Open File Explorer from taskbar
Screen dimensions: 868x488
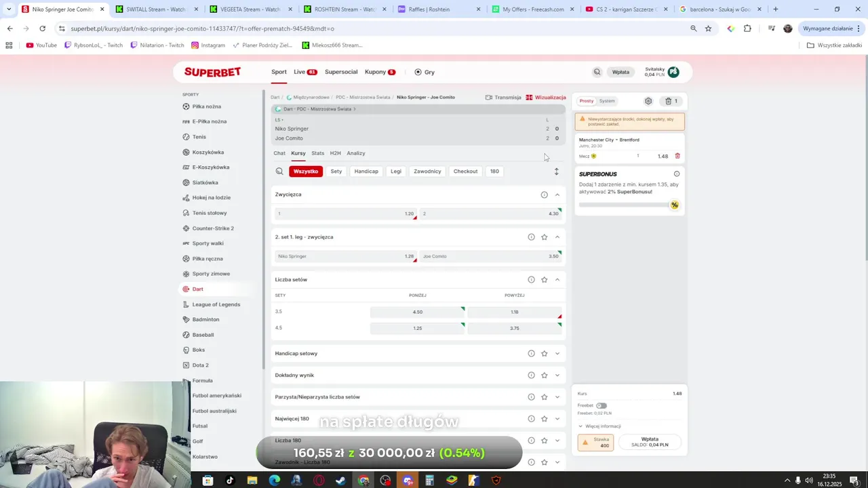[252, 481]
